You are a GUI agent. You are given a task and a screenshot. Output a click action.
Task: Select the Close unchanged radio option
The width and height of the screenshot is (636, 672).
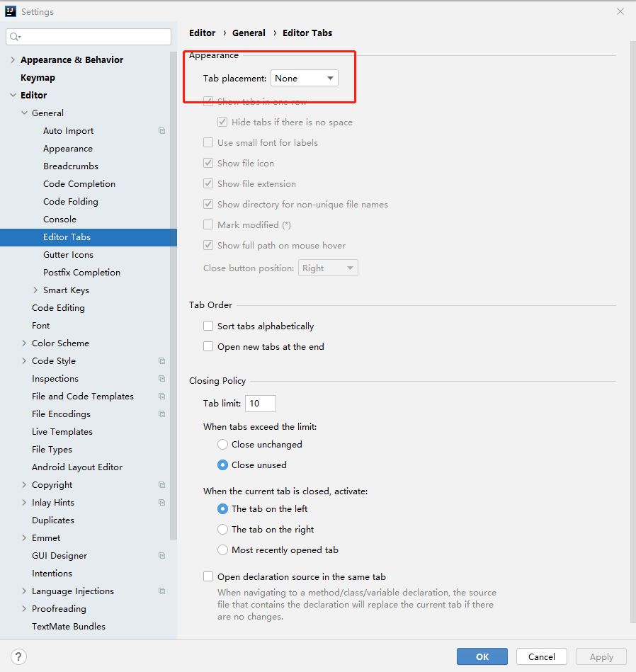pyautogui.click(x=223, y=445)
